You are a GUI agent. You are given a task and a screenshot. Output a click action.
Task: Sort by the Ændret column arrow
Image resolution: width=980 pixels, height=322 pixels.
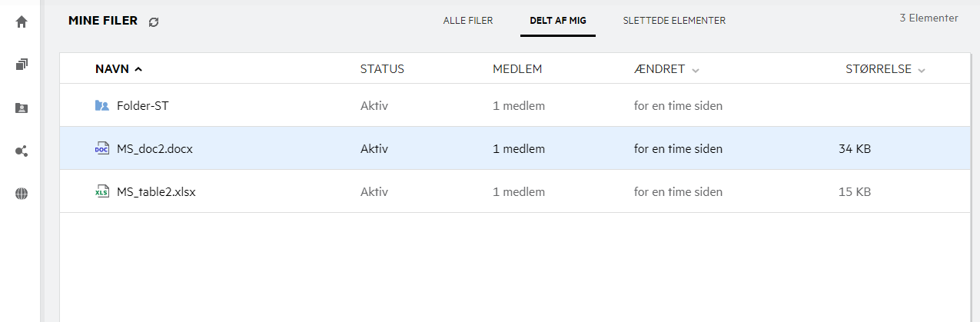pyautogui.click(x=696, y=70)
